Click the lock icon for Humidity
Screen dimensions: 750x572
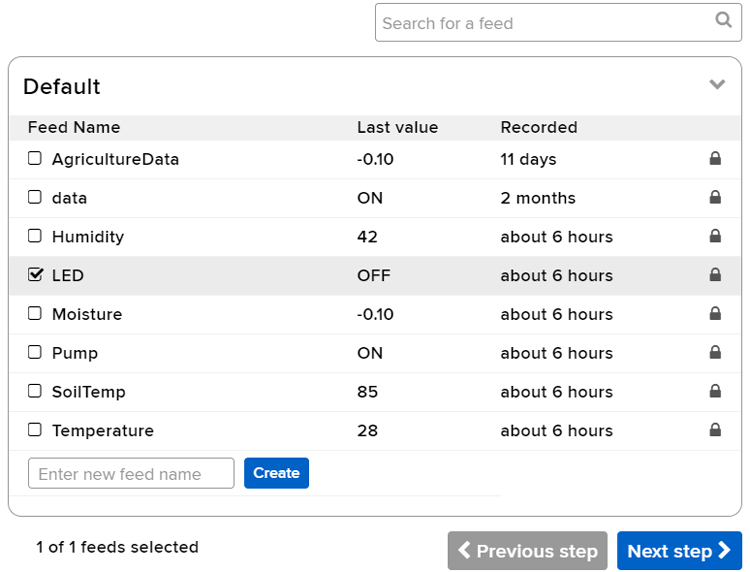pos(715,237)
